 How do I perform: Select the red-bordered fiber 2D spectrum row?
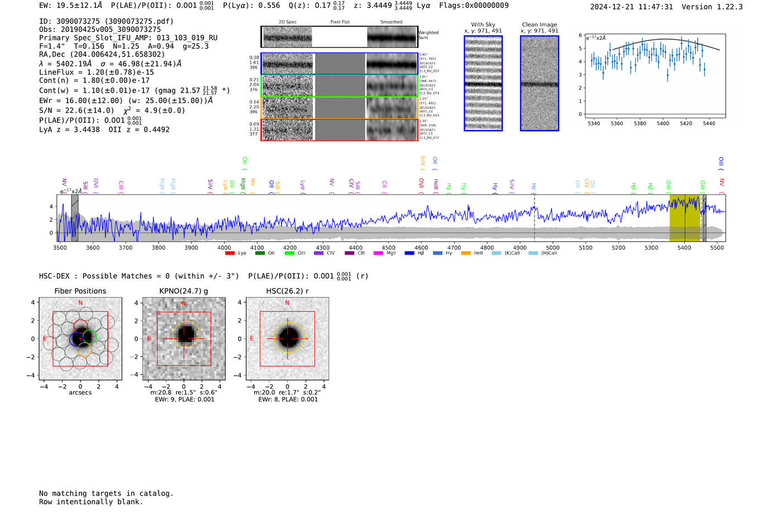pyautogui.click(x=340, y=130)
